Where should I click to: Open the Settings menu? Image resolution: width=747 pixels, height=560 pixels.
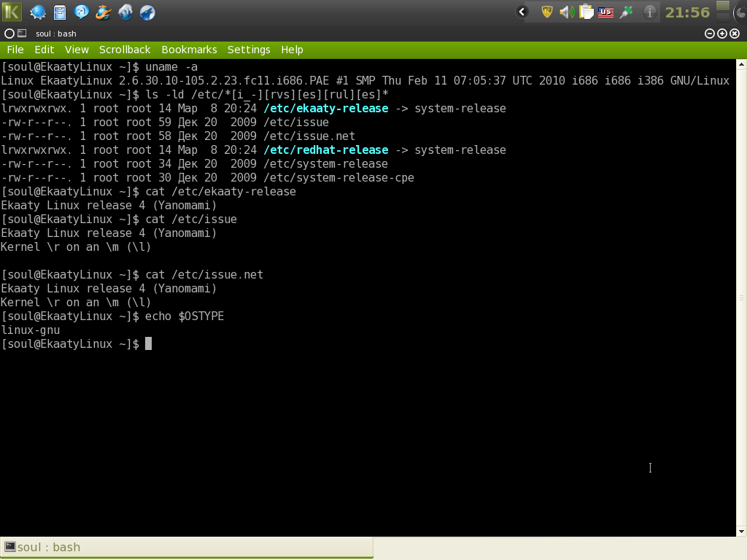[x=249, y=50]
